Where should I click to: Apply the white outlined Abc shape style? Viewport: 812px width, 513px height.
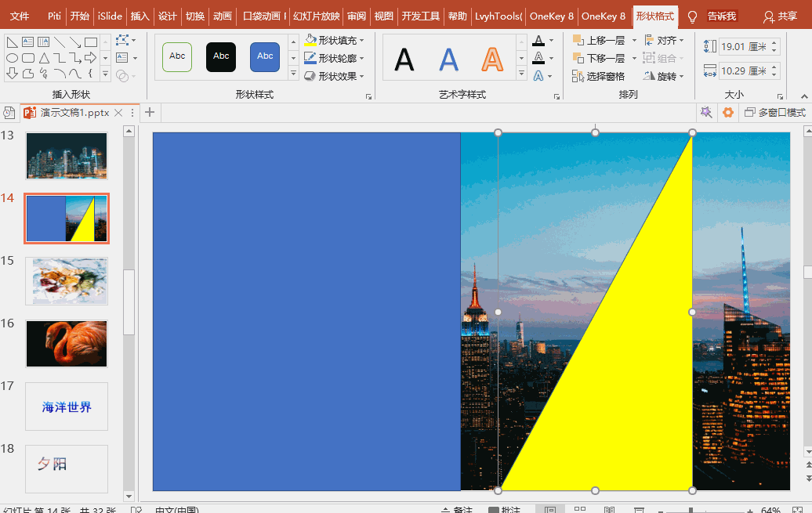click(x=177, y=56)
